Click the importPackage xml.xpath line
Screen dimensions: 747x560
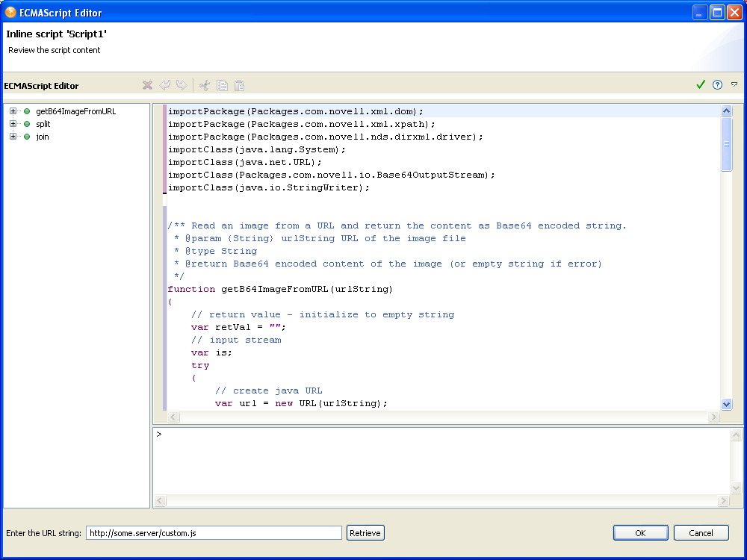click(x=302, y=124)
